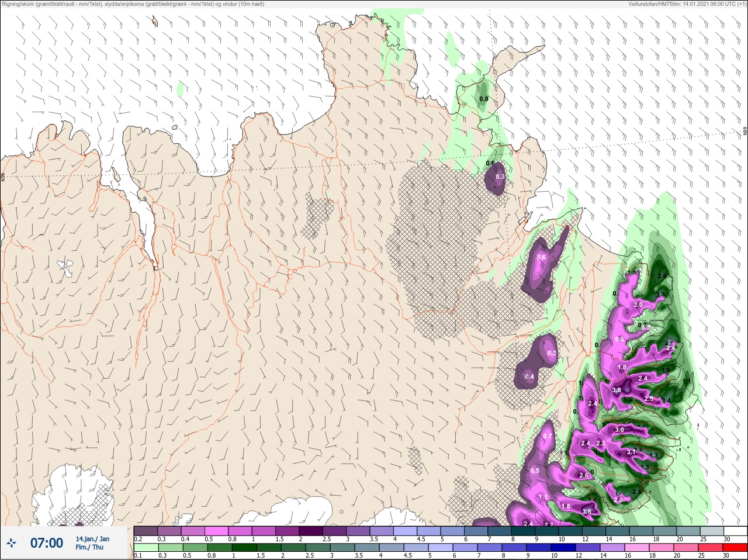The height and width of the screenshot is (560, 748).
Task: Click the upper legend swatch starting at 0.2
Action: [146, 531]
